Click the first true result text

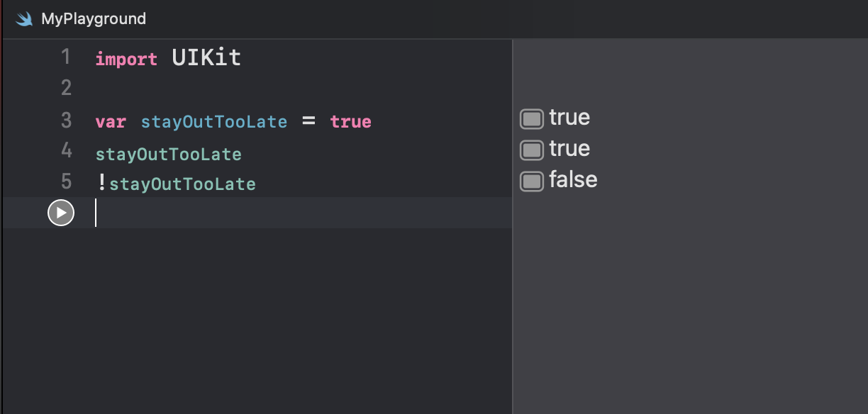pos(569,118)
